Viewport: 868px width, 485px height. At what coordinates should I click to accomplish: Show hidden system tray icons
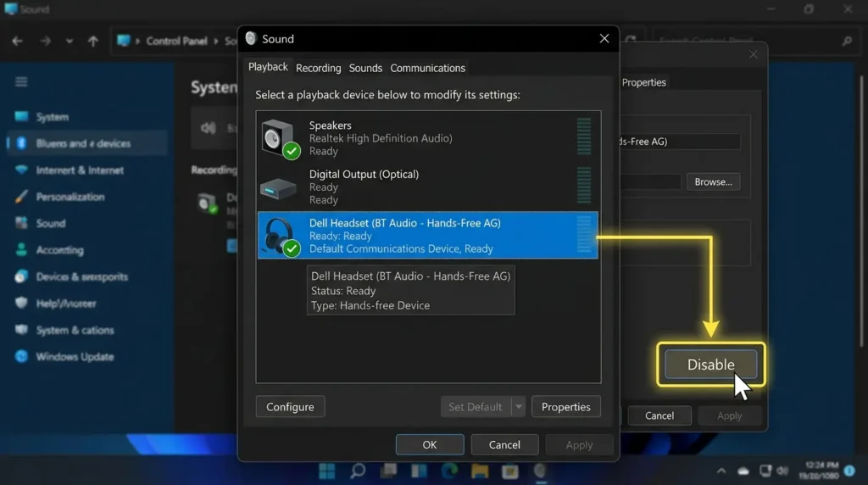pyautogui.click(x=721, y=471)
